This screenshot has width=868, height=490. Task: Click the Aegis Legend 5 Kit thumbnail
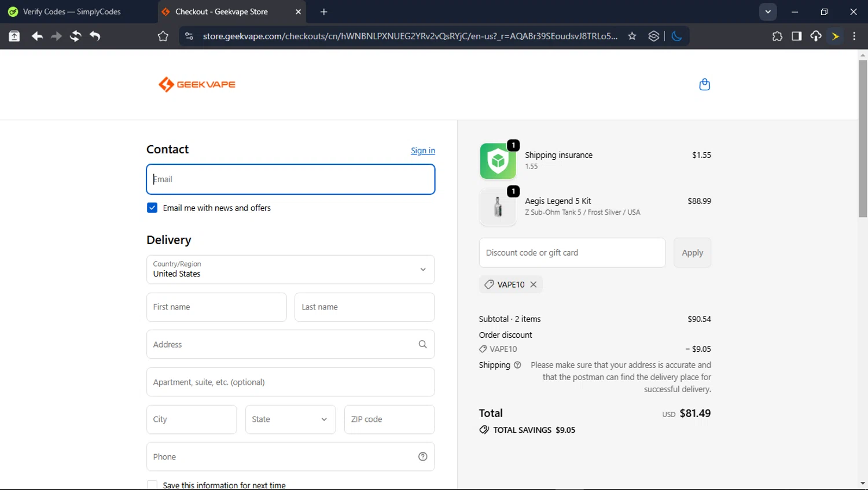pyautogui.click(x=498, y=207)
